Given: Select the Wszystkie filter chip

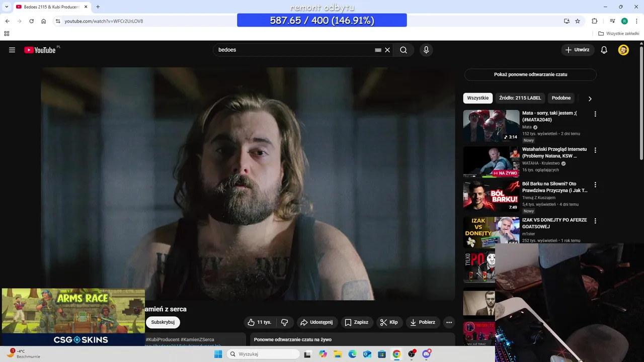Looking at the screenshot, I should pyautogui.click(x=477, y=98).
